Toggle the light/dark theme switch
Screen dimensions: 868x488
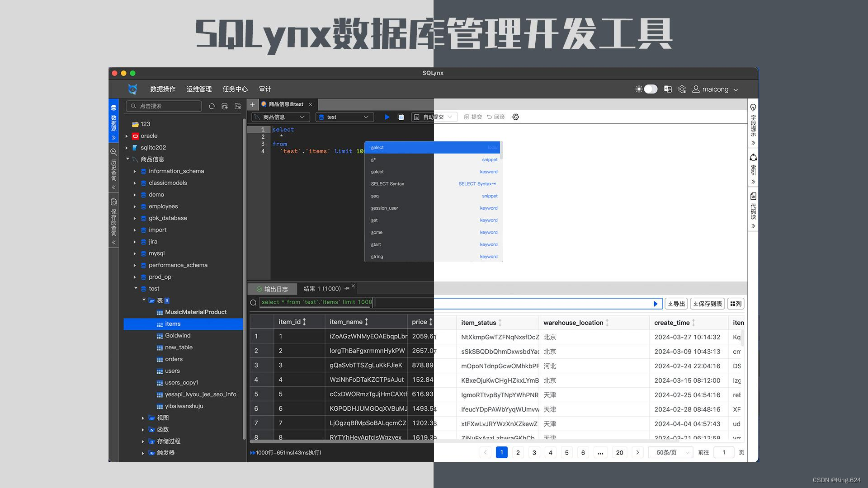click(651, 89)
